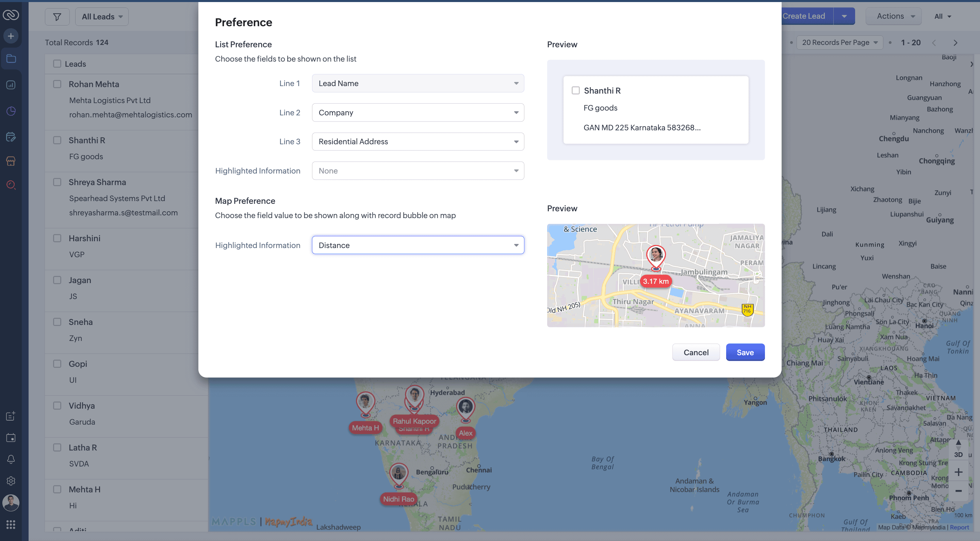Open the bar chart reports icon
This screenshot has width=980, height=541.
click(x=11, y=85)
